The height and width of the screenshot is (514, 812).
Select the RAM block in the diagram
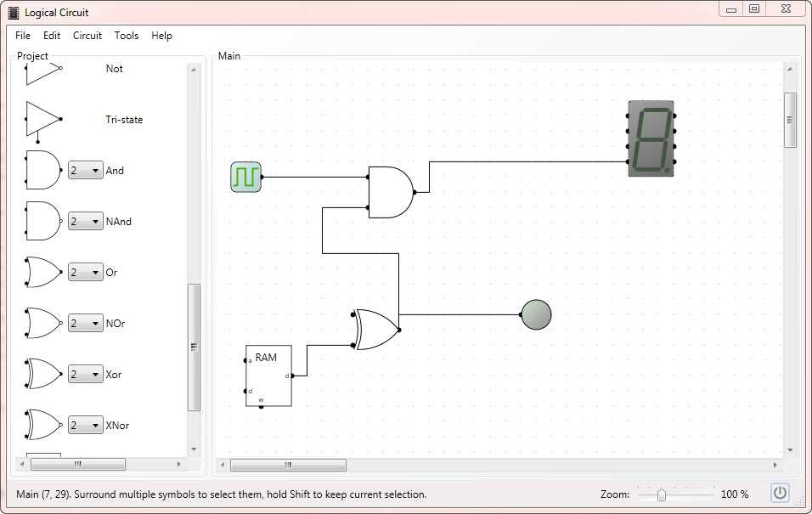pos(268,376)
